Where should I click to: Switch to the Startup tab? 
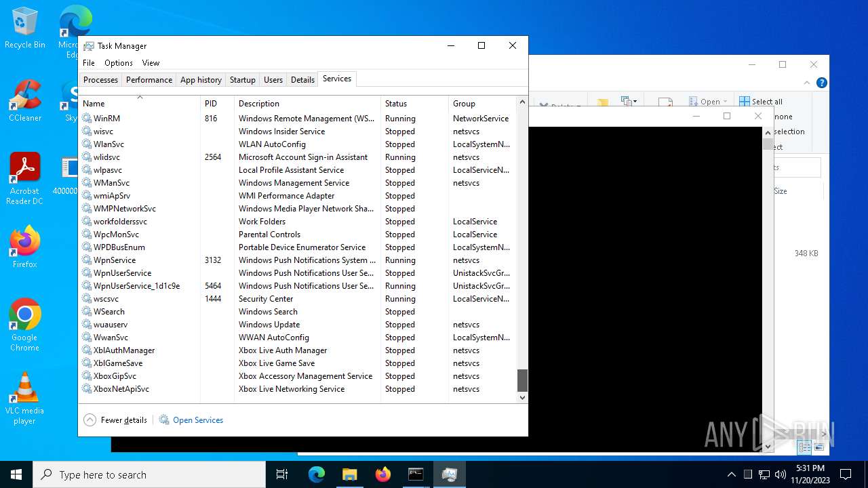[x=242, y=80]
